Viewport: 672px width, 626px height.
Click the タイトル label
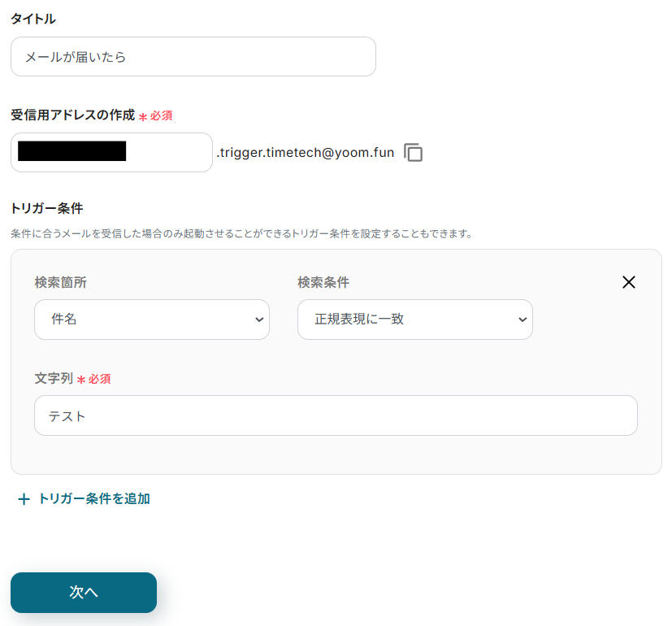point(33,19)
